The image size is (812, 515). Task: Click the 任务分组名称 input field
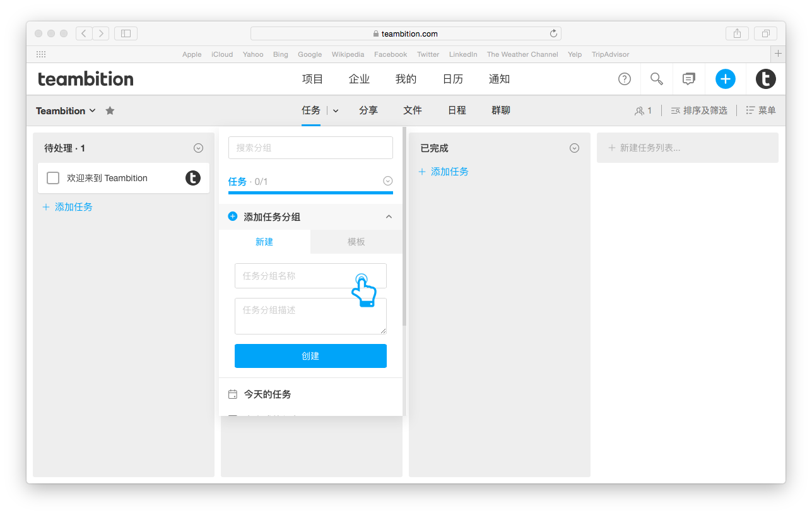click(x=310, y=276)
